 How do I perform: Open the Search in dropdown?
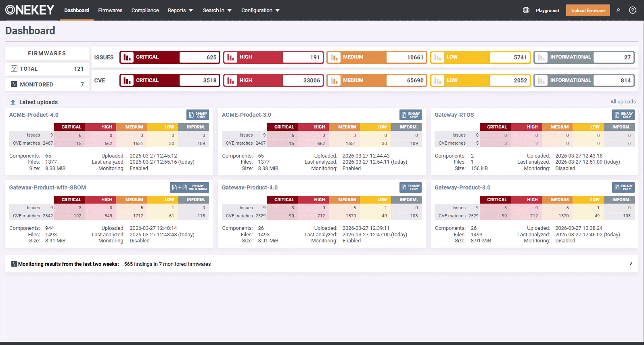click(x=217, y=11)
